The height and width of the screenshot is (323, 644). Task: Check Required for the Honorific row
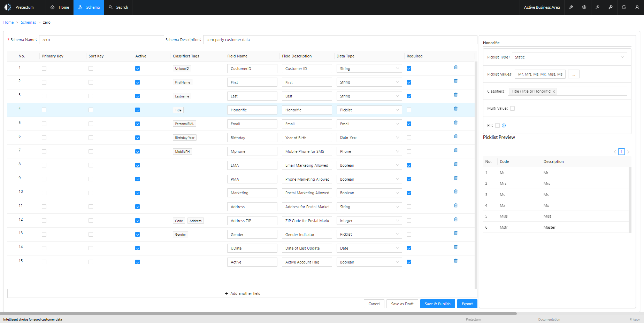tap(409, 110)
